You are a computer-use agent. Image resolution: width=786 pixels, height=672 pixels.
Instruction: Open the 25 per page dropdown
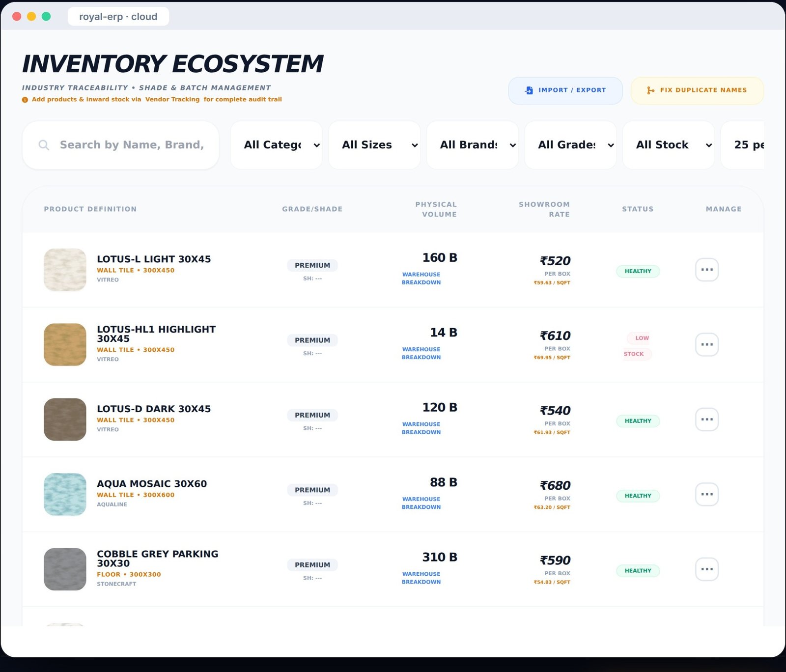pyautogui.click(x=743, y=145)
